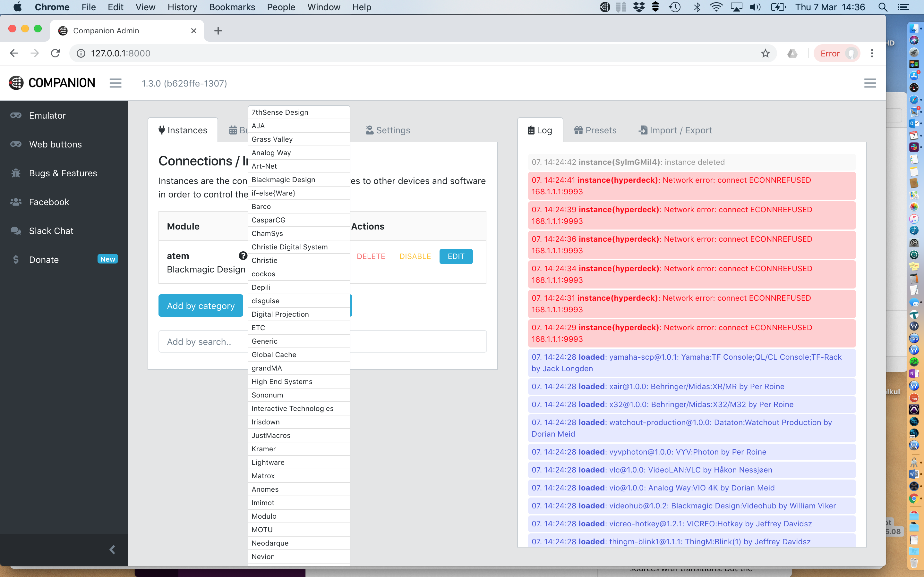The height and width of the screenshot is (577, 924).
Task: Open the Settings tab
Action: click(x=388, y=130)
